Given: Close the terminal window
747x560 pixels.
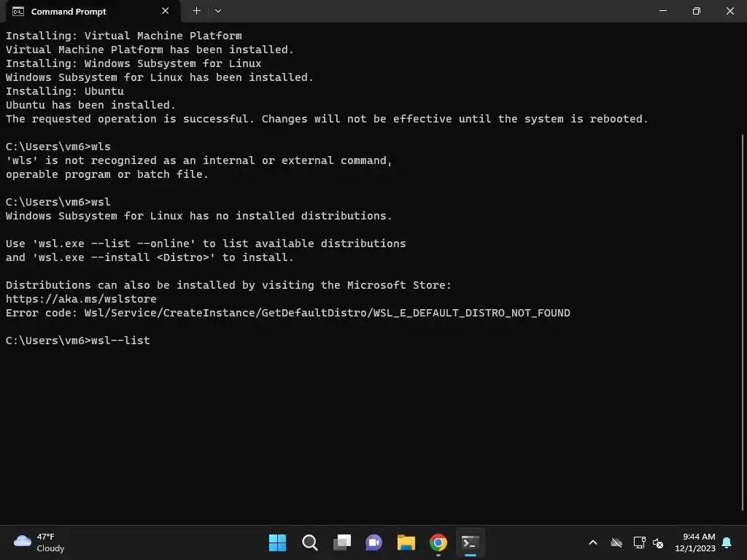Looking at the screenshot, I should click(x=729, y=11).
